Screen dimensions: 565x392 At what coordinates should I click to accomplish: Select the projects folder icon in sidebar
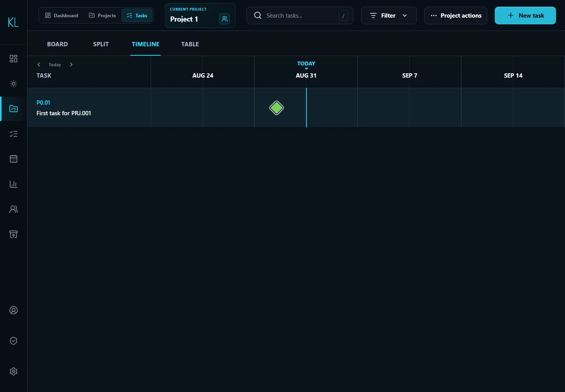[x=13, y=109]
